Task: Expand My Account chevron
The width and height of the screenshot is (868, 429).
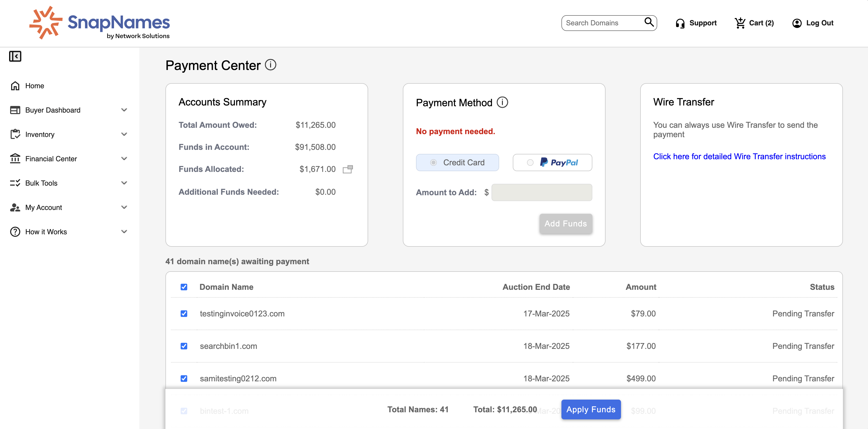Action: (124, 207)
